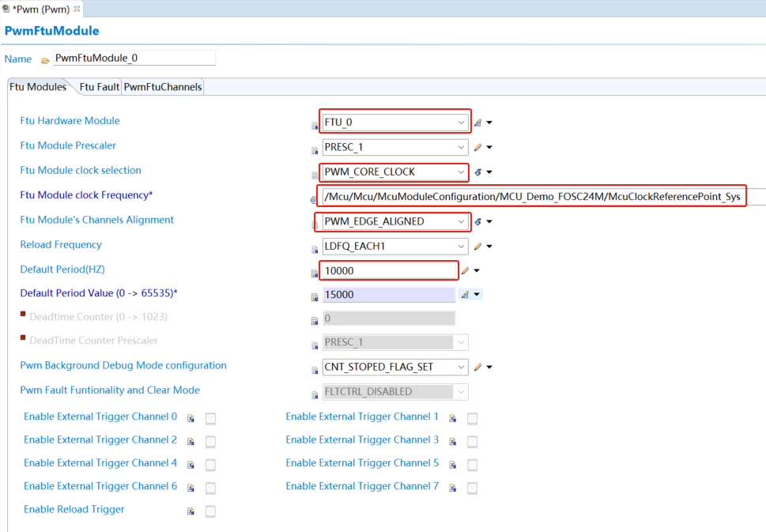Enable External Trigger Channel 0 checkbox
This screenshot has width=766, height=532.
pos(210,419)
